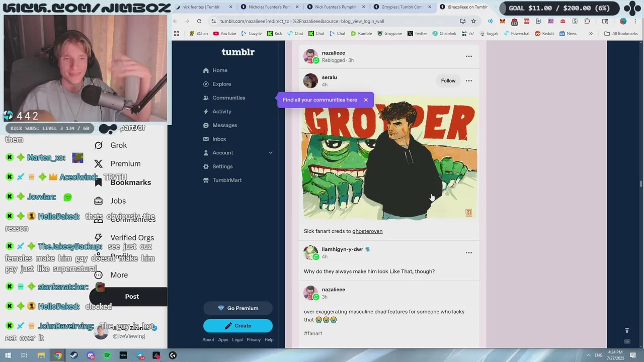The image size is (644, 362).
Task: Click the browser back arrow
Action: click(x=175, y=21)
